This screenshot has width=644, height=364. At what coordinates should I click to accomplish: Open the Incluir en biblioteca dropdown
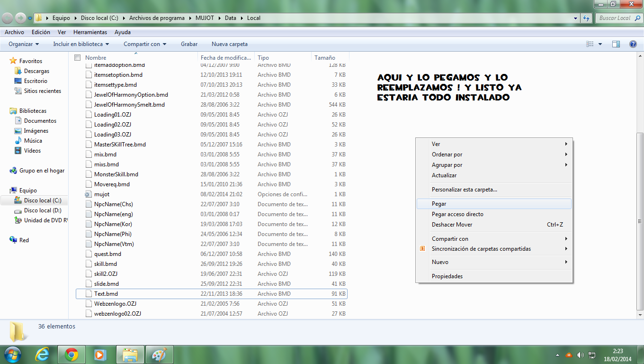click(81, 44)
